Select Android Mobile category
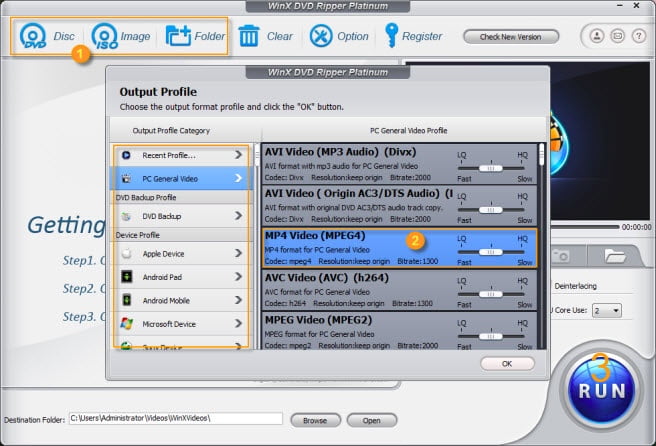Viewport: 656px width, 446px height. [182, 300]
